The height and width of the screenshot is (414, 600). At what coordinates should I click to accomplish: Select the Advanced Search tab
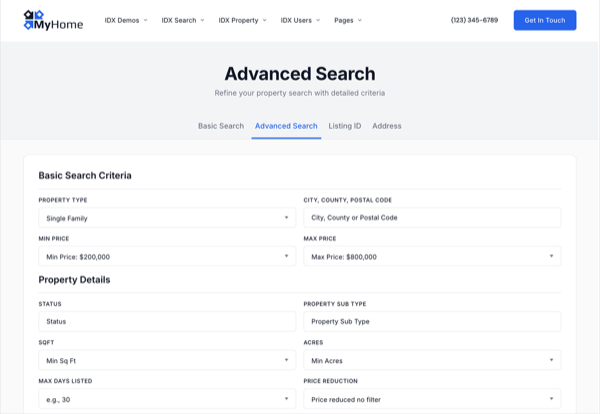click(286, 126)
